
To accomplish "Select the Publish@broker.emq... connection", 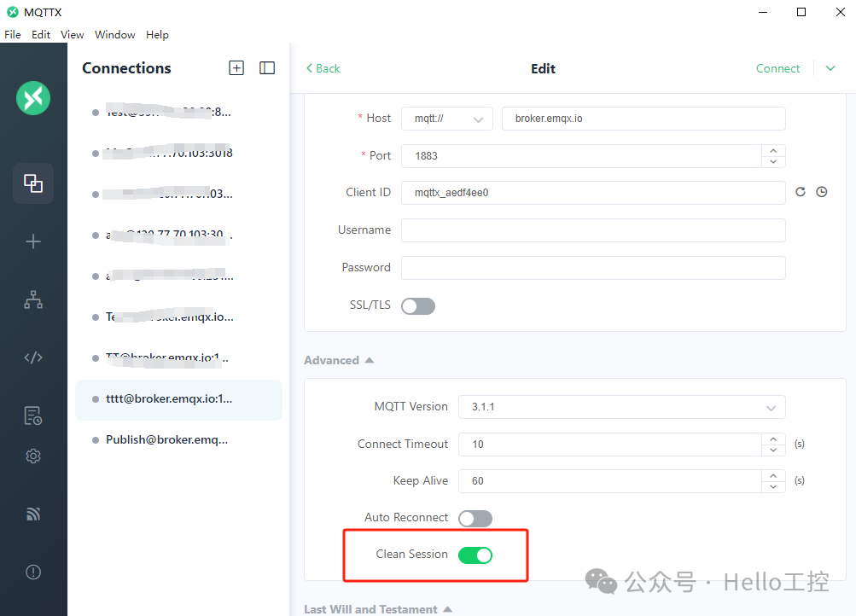I will point(178,440).
